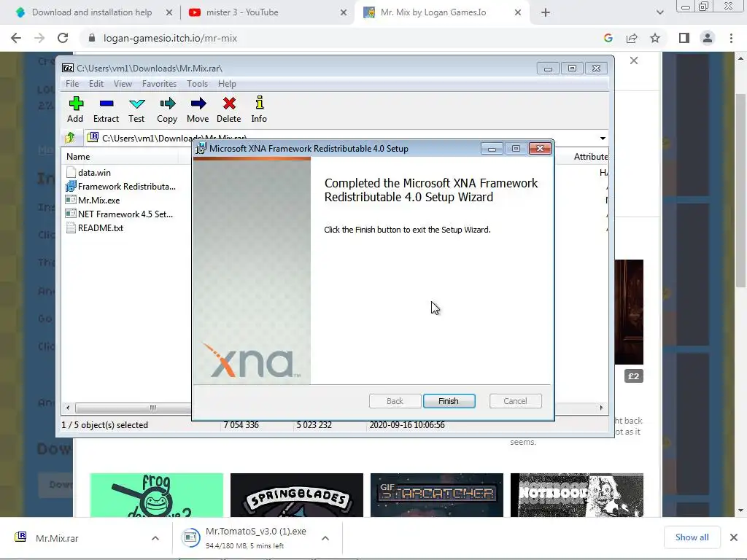This screenshot has height=560, width=747.
Task: Open the Edit menu in 7-Zip
Action: click(x=96, y=84)
